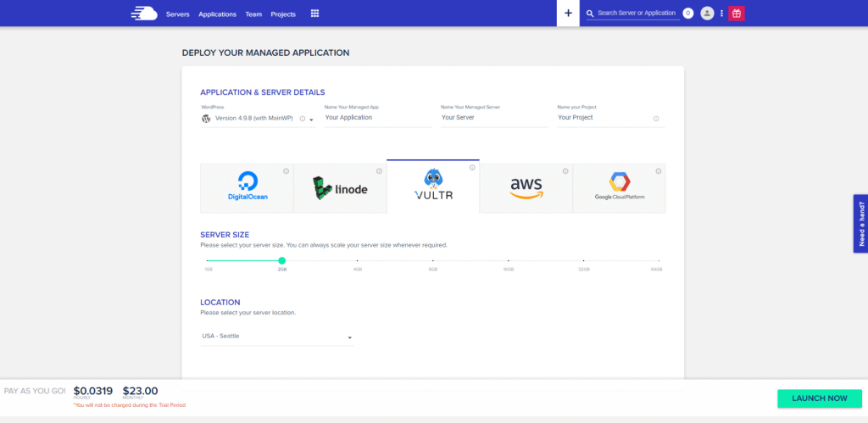Screen dimensions: 868x423
Task: Click the plus add button
Action: coord(568,14)
